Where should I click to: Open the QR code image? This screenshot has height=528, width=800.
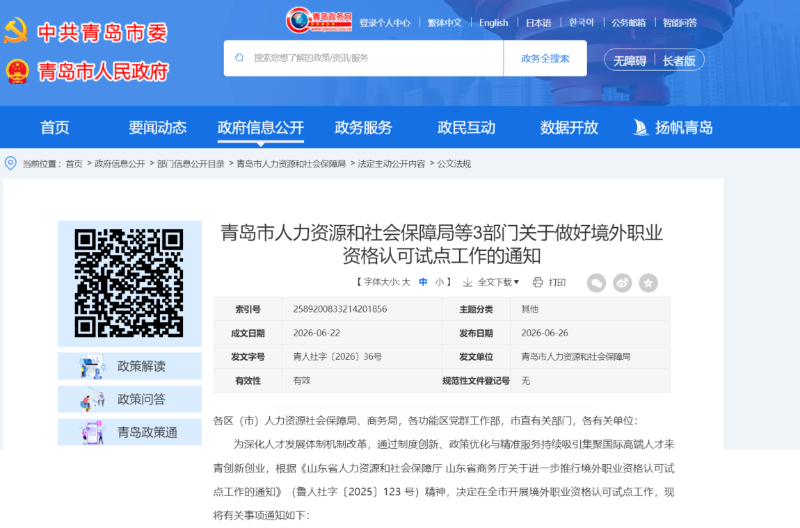(x=129, y=283)
